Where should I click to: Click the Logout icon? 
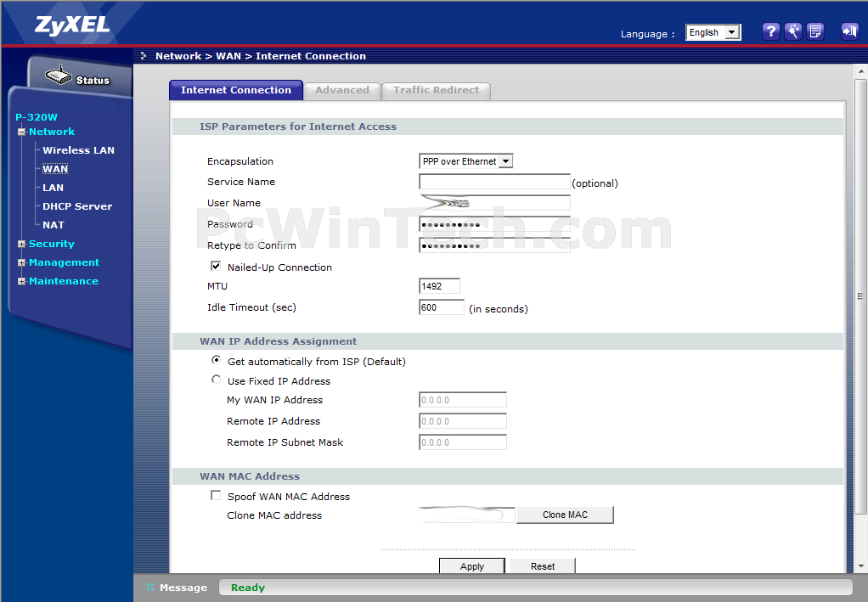pyautogui.click(x=849, y=31)
